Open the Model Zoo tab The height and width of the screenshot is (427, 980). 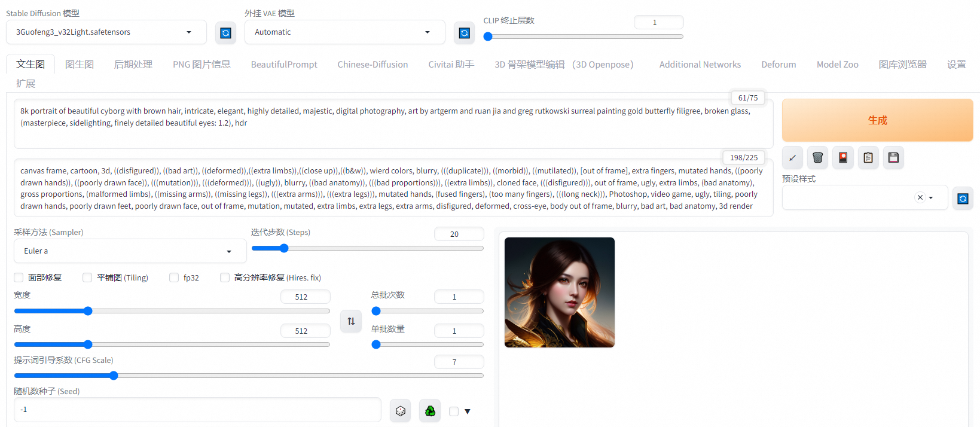tap(838, 65)
